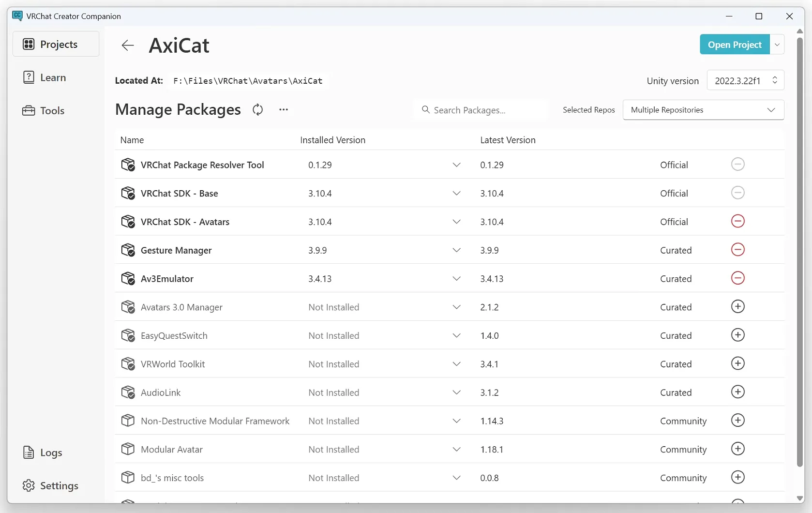Click the package icon next to EasyQuestSwitch

(128, 335)
